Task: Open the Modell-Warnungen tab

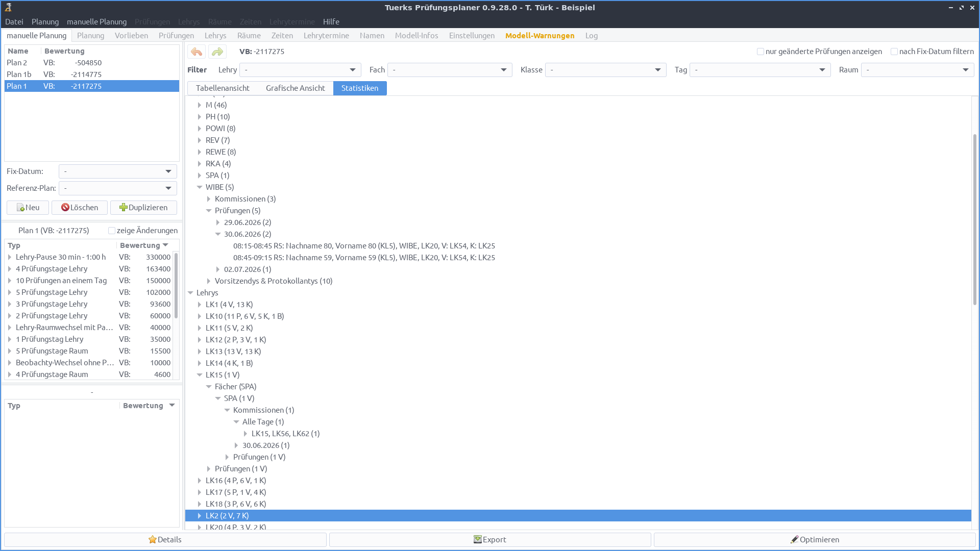Action: coord(540,36)
